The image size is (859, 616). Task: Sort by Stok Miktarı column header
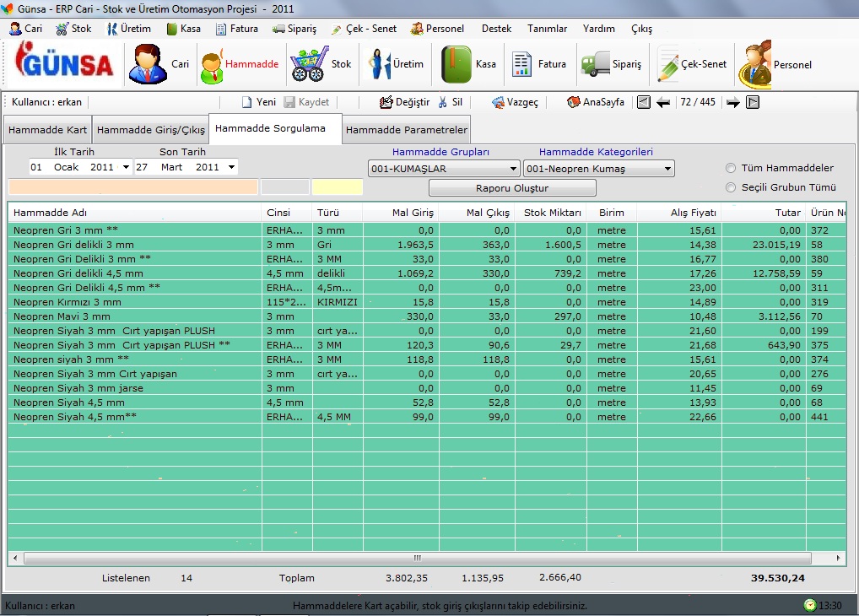[551, 213]
